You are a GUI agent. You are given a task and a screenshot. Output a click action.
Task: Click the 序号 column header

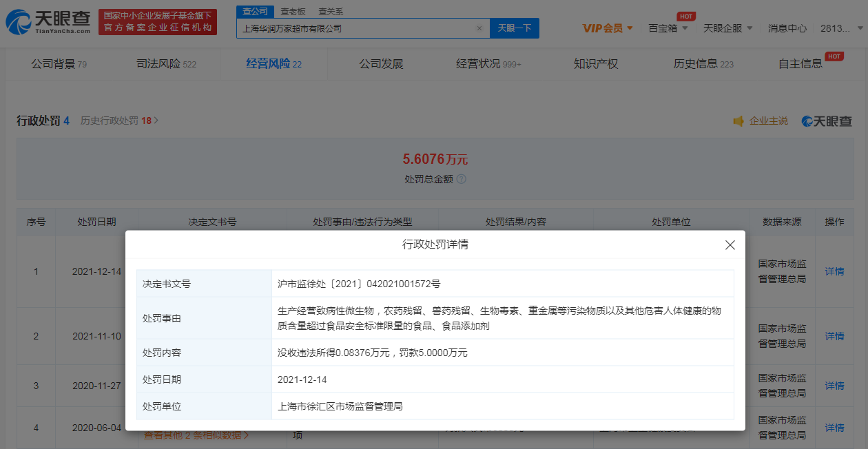[36, 222]
